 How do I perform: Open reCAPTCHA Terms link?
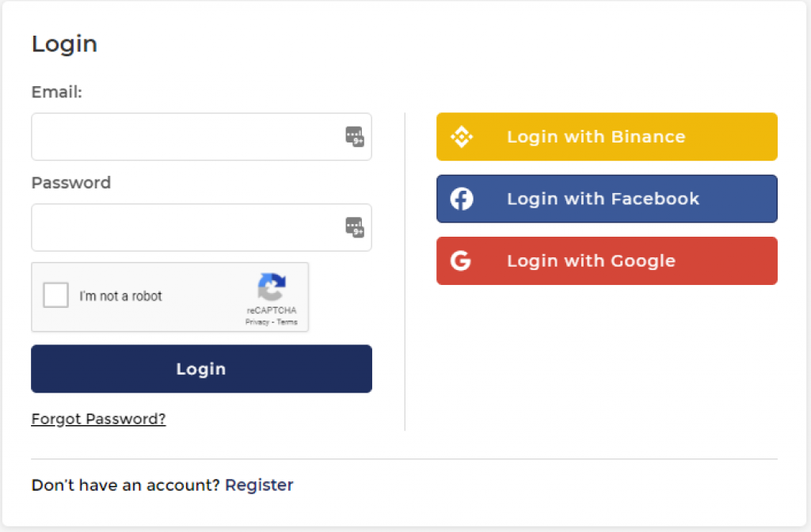click(287, 322)
